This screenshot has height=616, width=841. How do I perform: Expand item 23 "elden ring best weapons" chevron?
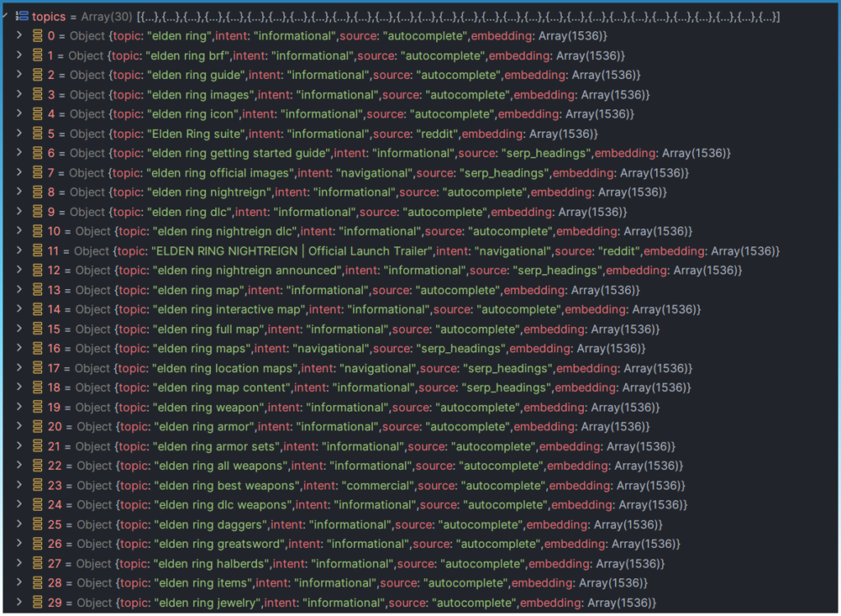tap(20, 485)
